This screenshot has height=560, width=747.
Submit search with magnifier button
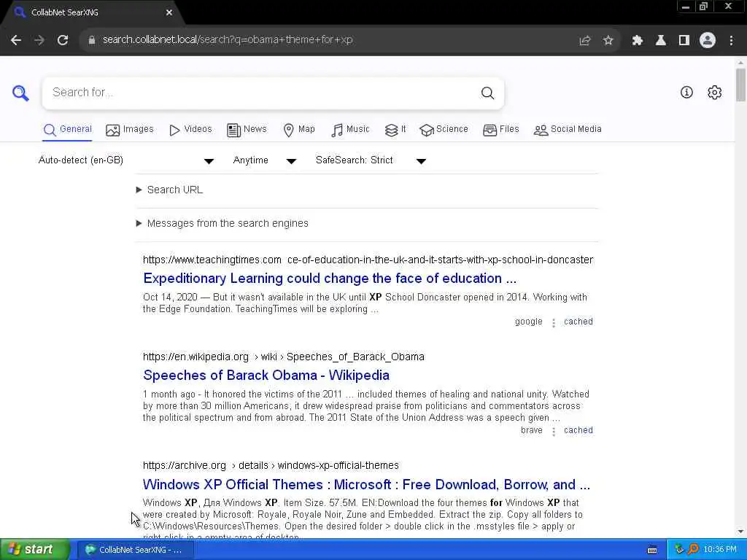[487, 93]
